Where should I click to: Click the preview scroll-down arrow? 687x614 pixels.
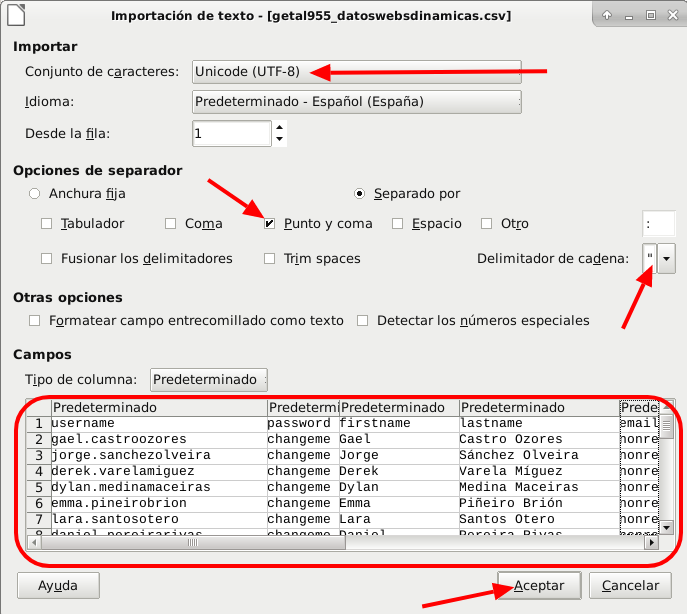[x=666, y=527]
